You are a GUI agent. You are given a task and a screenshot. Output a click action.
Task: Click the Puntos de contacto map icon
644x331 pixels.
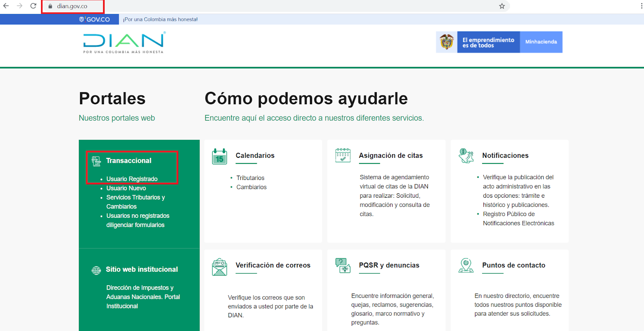point(466,265)
